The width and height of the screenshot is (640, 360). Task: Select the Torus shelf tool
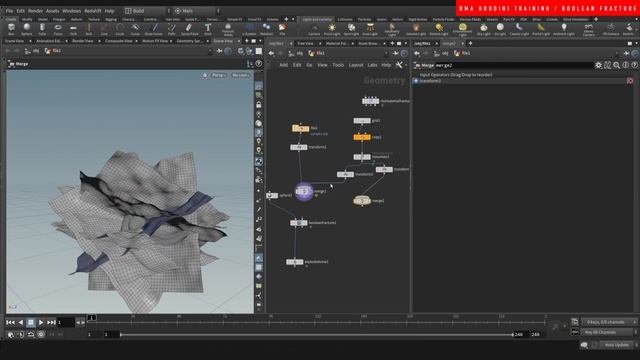[58, 29]
